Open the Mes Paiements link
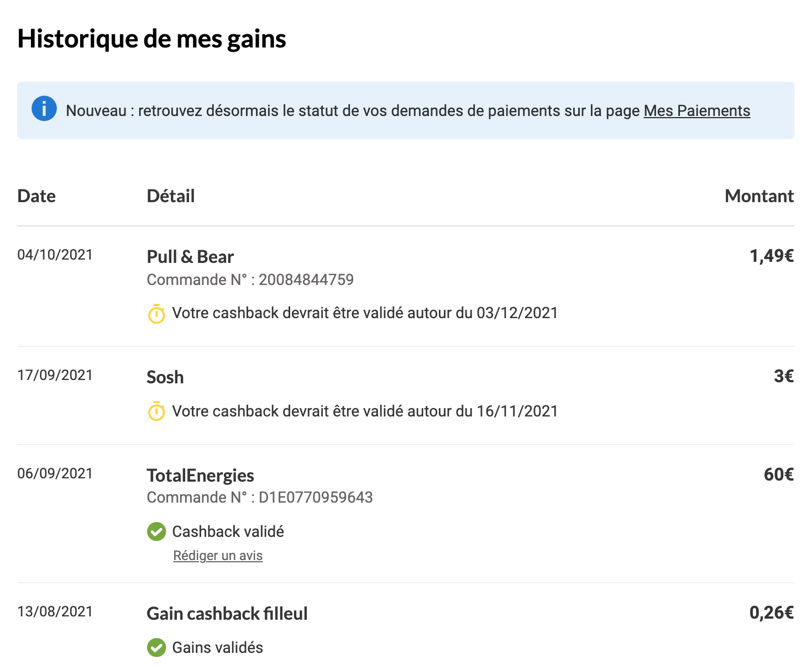The height and width of the screenshot is (670, 812). pyautogui.click(x=697, y=111)
